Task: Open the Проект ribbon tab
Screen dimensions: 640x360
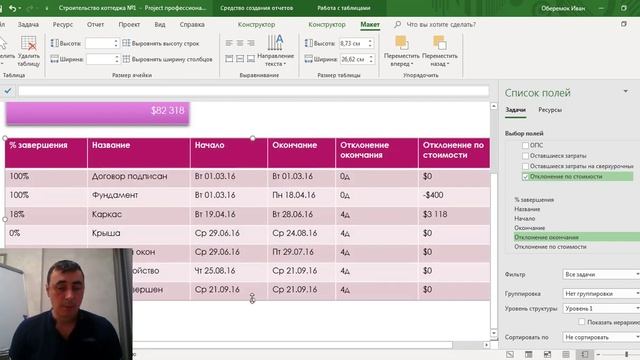Action: tap(129, 24)
